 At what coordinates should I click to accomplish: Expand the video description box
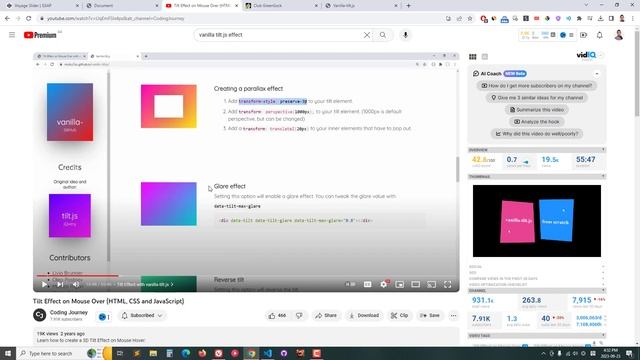tap(246, 336)
